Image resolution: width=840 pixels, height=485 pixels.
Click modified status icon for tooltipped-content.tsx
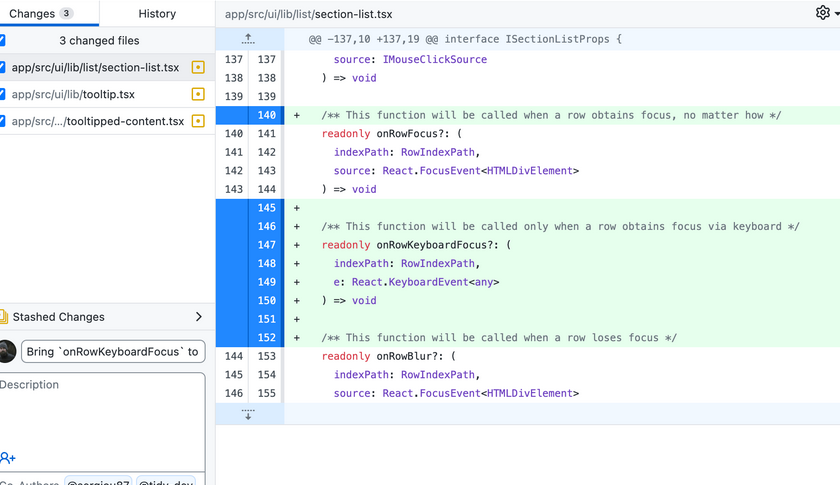pos(198,121)
